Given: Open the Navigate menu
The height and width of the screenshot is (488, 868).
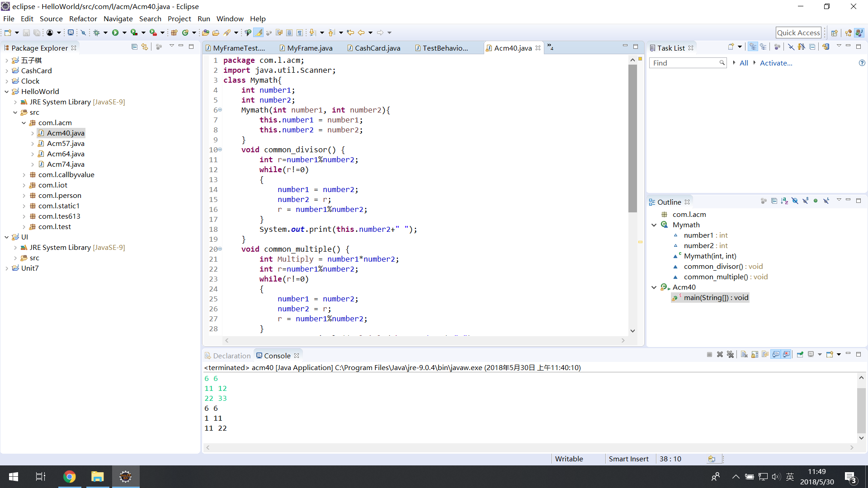Looking at the screenshot, I should [x=118, y=19].
